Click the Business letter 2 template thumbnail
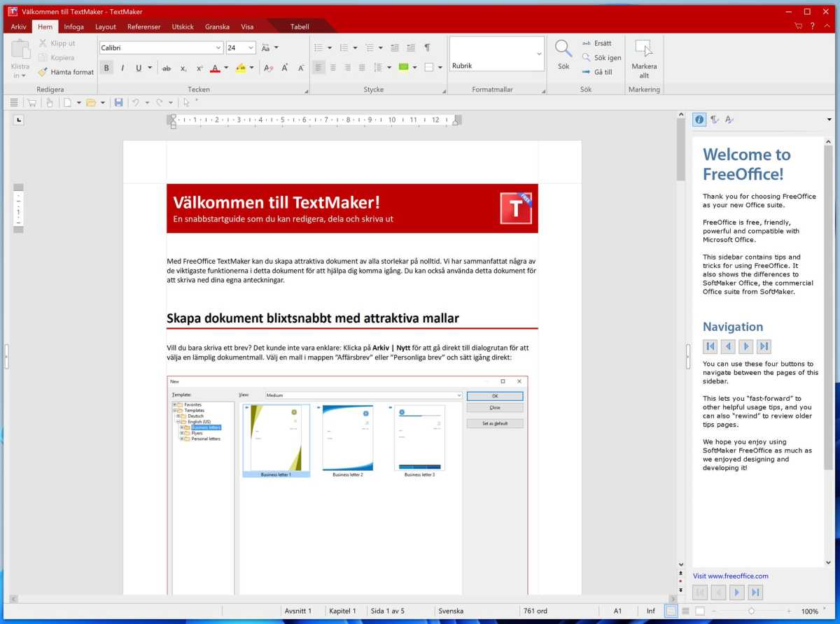 point(348,438)
